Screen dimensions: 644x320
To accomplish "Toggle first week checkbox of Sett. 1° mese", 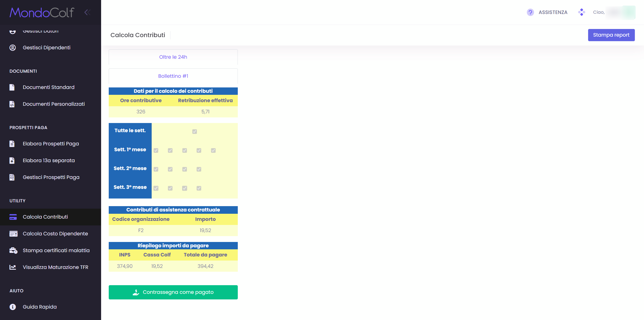I will click(x=156, y=150).
